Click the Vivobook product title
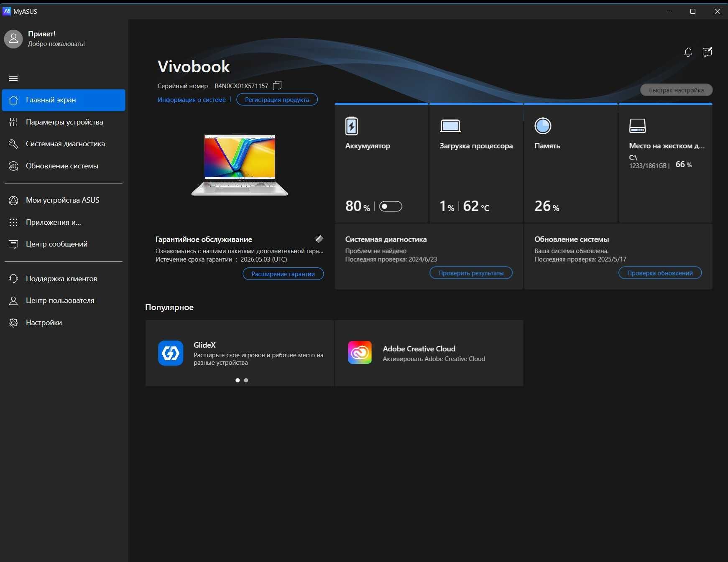This screenshot has height=562, width=728. coord(194,66)
